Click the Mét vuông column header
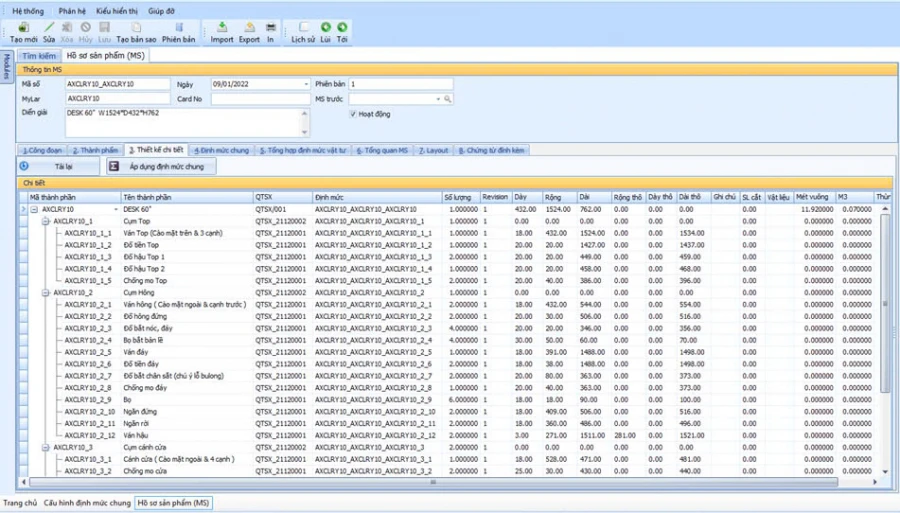The width and height of the screenshot is (900, 513). [x=814, y=197]
